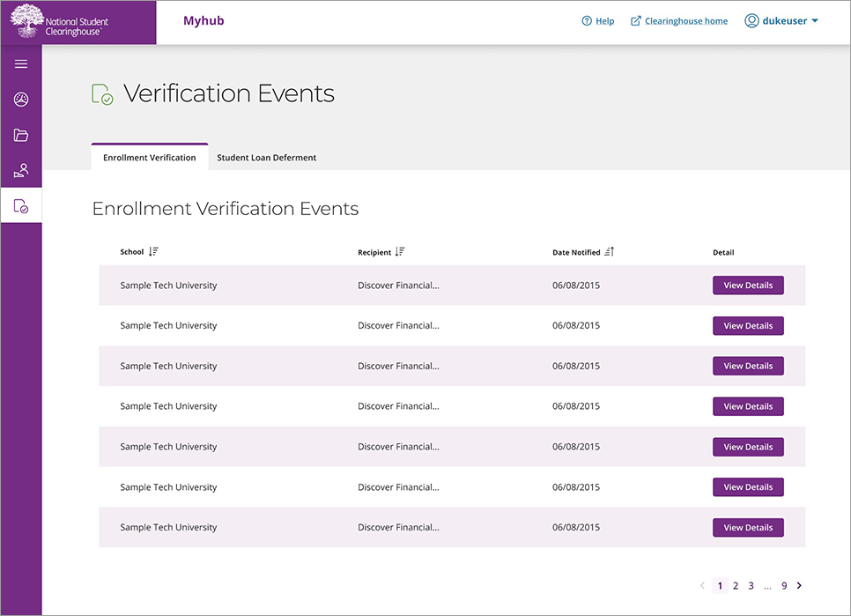The height and width of the screenshot is (616, 851).
Task: Click View Details in sixth row
Action: 748,487
